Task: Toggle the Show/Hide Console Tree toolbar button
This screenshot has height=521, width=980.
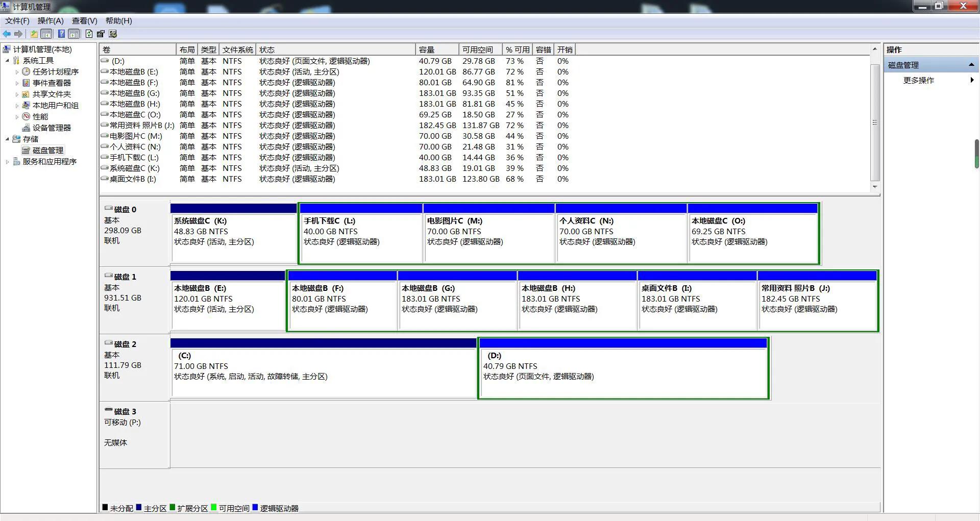Action: [46, 34]
